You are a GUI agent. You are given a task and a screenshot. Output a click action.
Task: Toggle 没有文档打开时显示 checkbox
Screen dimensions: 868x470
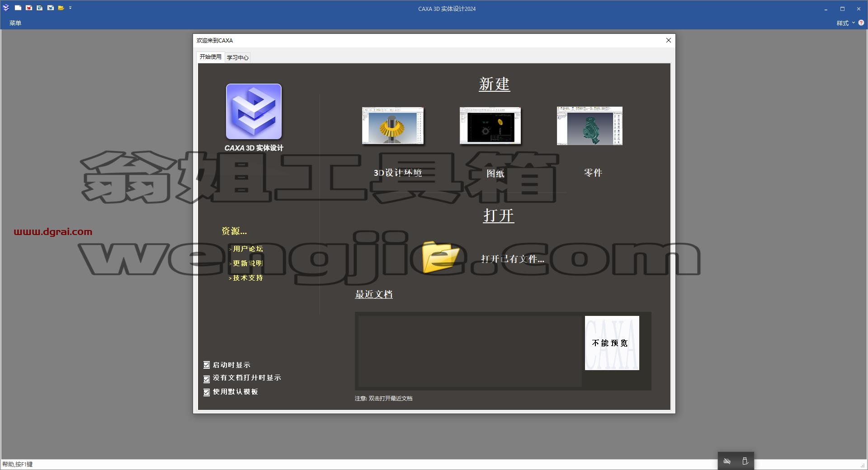tap(207, 379)
